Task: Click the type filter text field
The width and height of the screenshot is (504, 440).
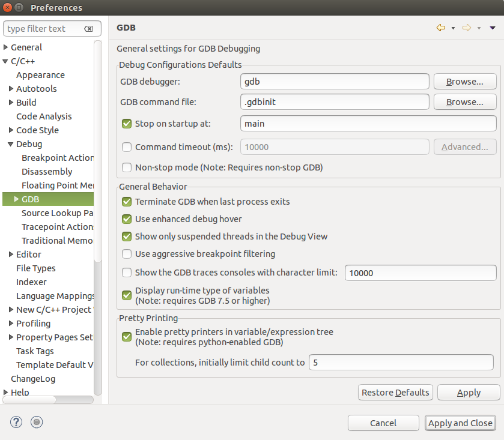Action: [52, 29]
